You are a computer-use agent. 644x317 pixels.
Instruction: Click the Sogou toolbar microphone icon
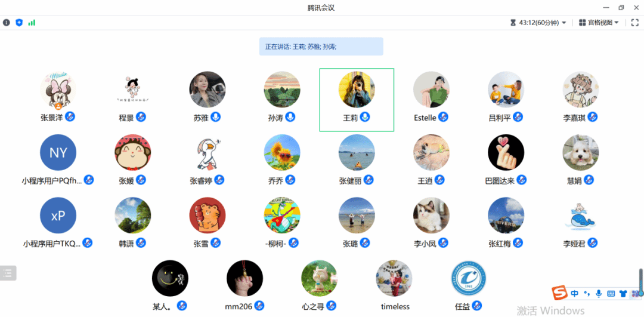click(x=599, y=294)
